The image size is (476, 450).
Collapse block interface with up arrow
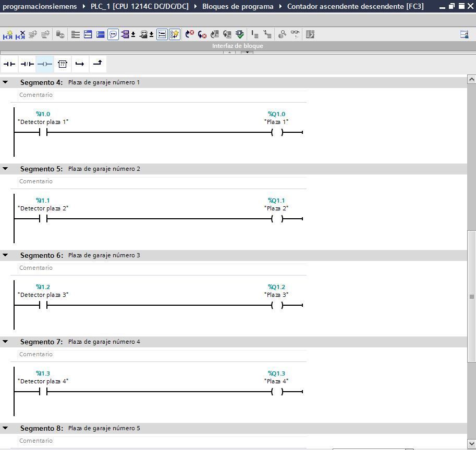(x=229, y=53)
